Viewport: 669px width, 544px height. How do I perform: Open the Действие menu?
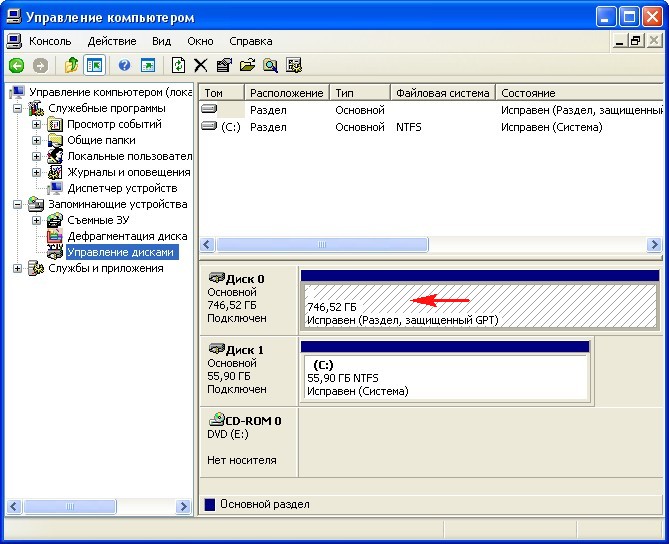(x=112, y=41)
